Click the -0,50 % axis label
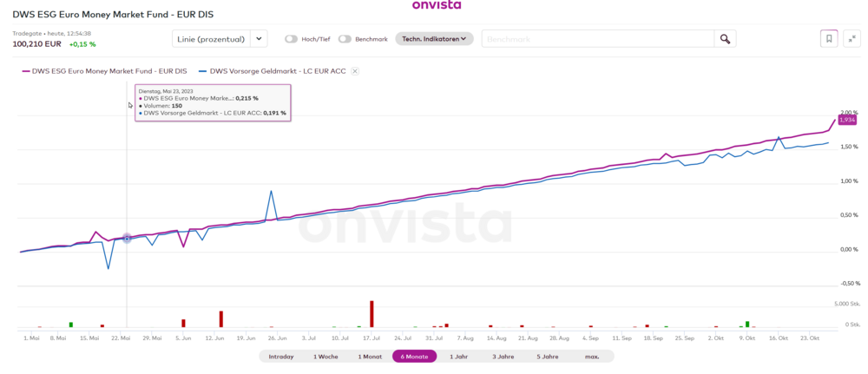 click(x=849, y=283)
